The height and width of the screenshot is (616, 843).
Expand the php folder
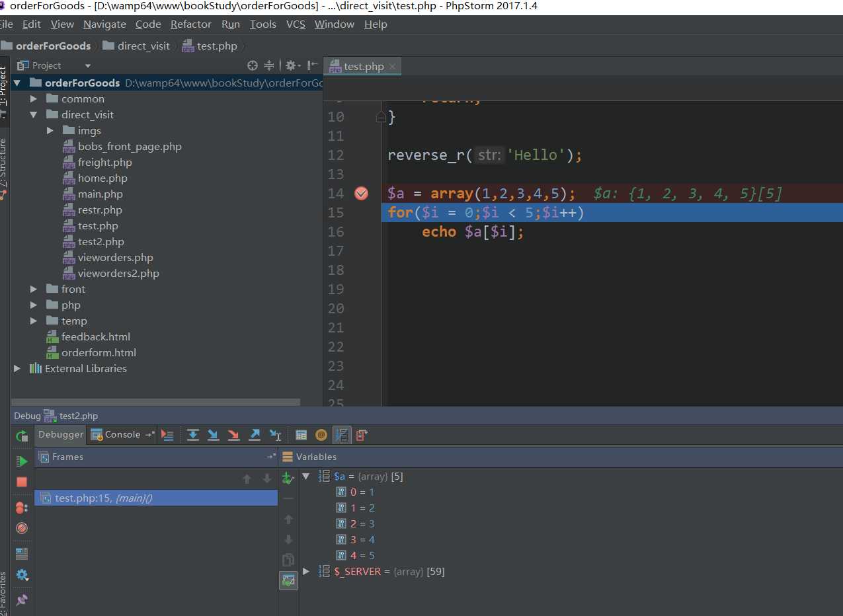(x=34, y=305)
